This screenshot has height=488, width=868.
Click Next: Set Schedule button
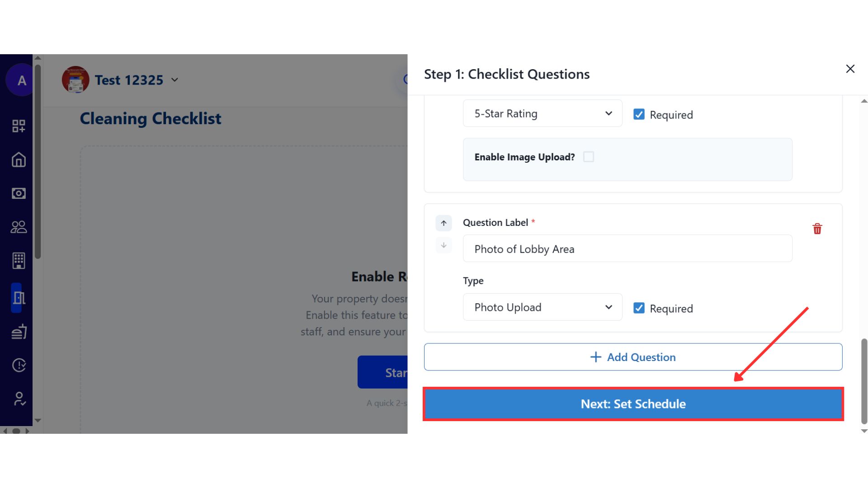[x=633, y=404]
